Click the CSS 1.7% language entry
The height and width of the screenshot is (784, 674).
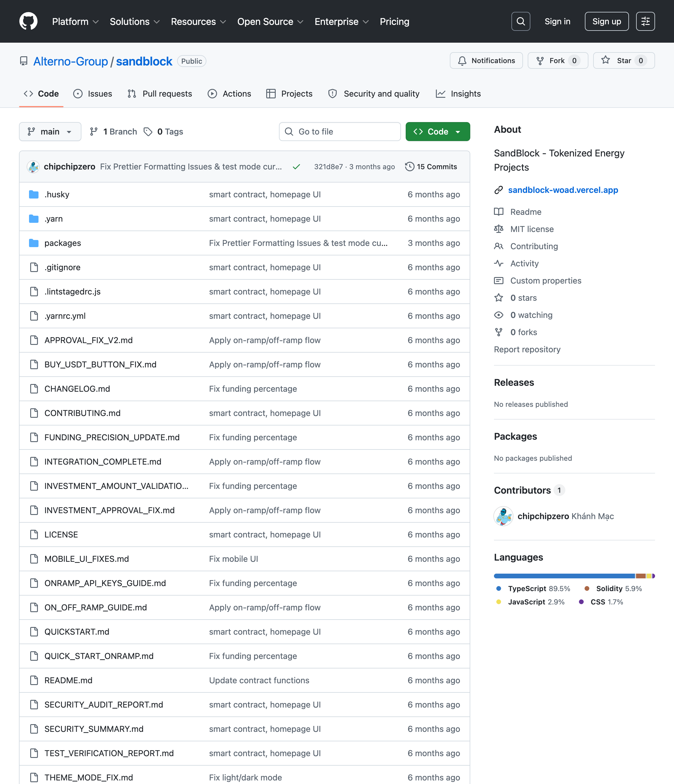(601, 602)
